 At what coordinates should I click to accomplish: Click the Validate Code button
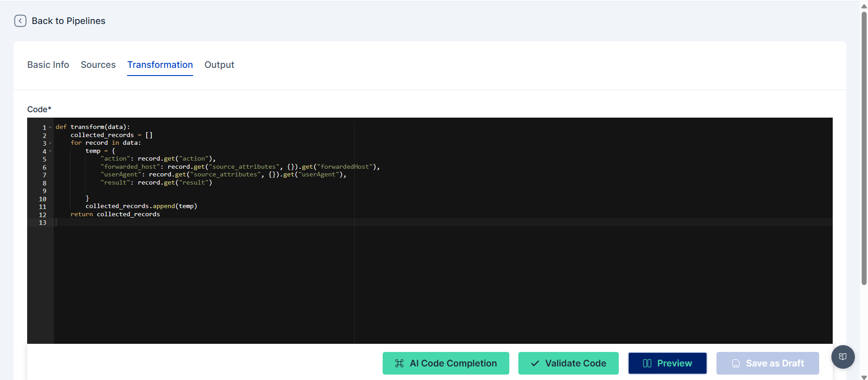[x=569, y=363]
